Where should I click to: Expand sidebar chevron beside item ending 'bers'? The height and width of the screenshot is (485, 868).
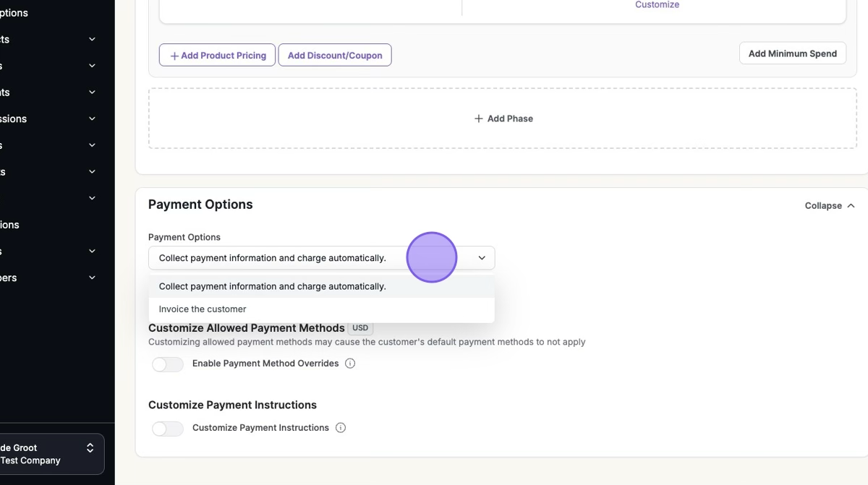(92, 278)
